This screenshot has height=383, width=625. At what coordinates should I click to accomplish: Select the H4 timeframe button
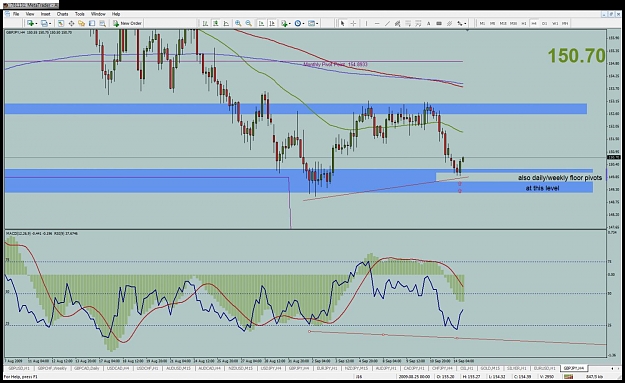coord(534,24)
